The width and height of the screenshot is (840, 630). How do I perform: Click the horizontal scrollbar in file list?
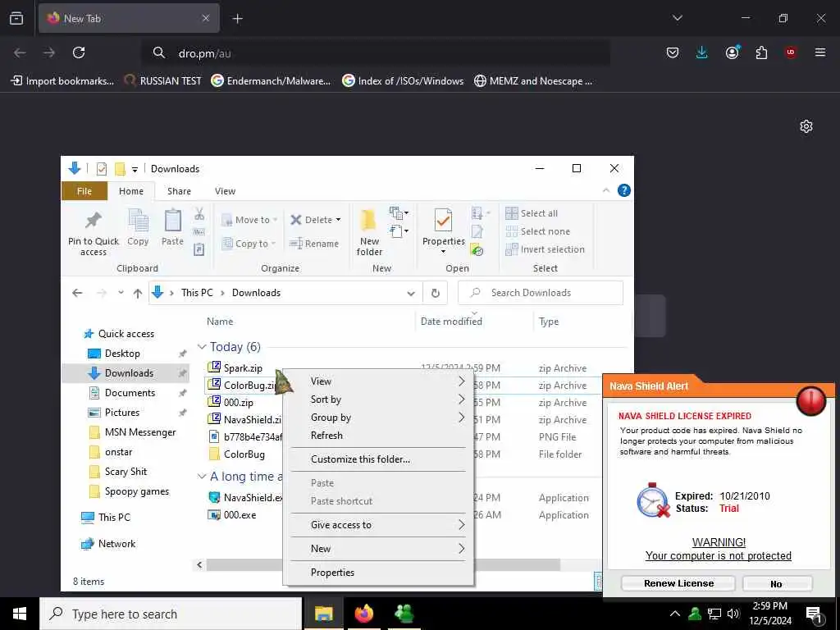point(383,564)
